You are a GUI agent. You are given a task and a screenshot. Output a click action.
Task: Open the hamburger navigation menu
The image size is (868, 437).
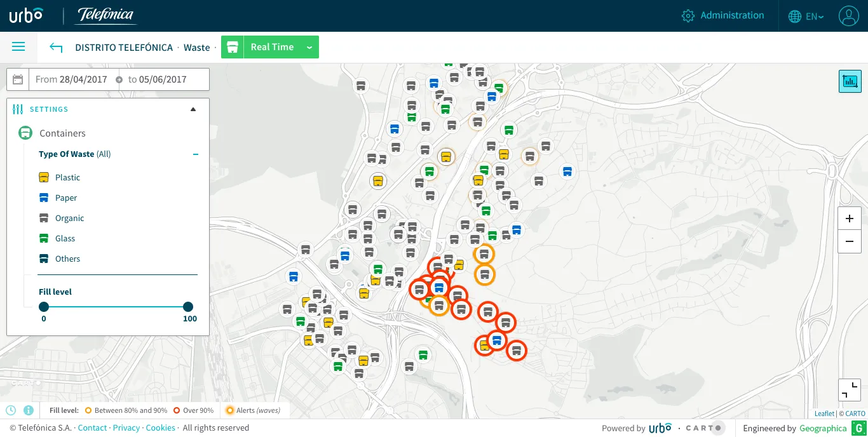point(18,47)
